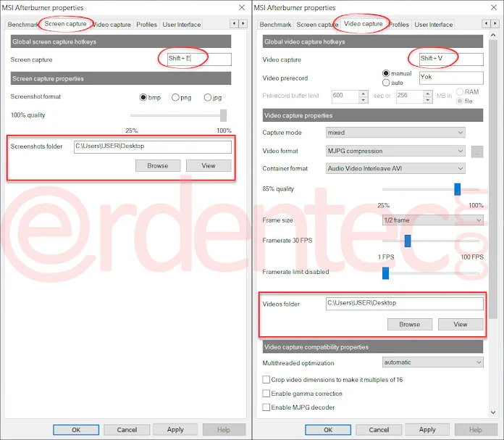Open Benchmark tab in left window

[x=22, y=25]
